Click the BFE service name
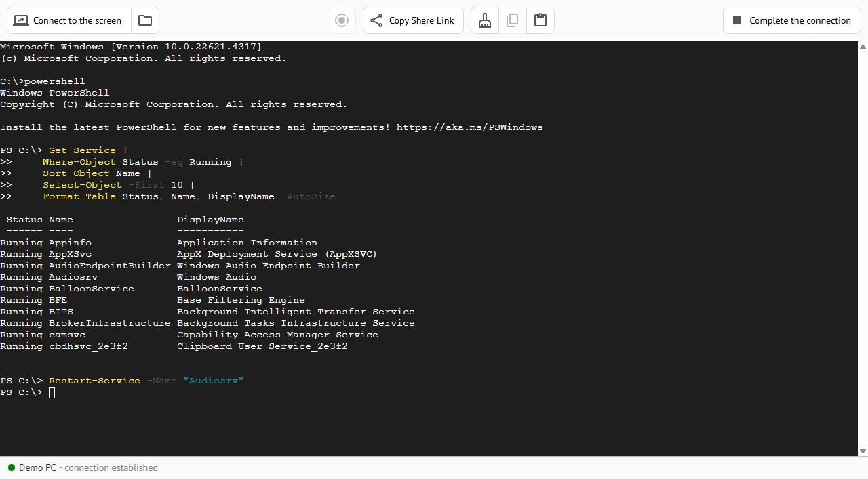The image size is (868, 479). click(x=58, y=300)
